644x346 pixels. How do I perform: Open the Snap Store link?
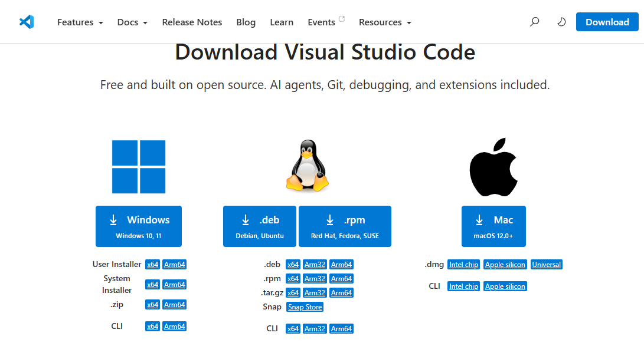click(x=305, y=307)
